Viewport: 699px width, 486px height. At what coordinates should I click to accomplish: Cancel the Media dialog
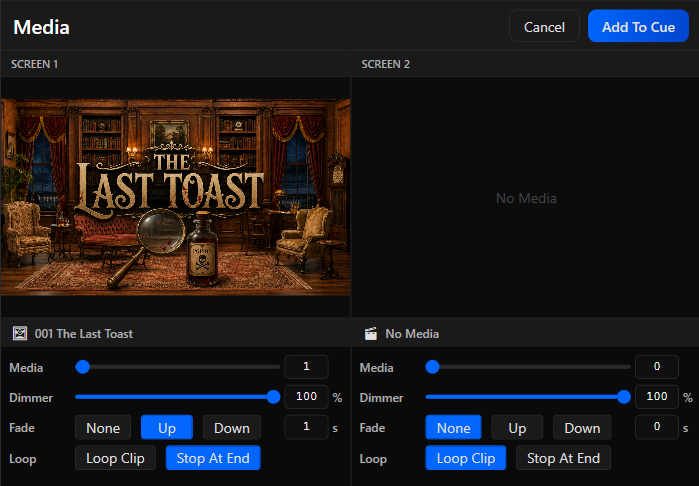544,27
